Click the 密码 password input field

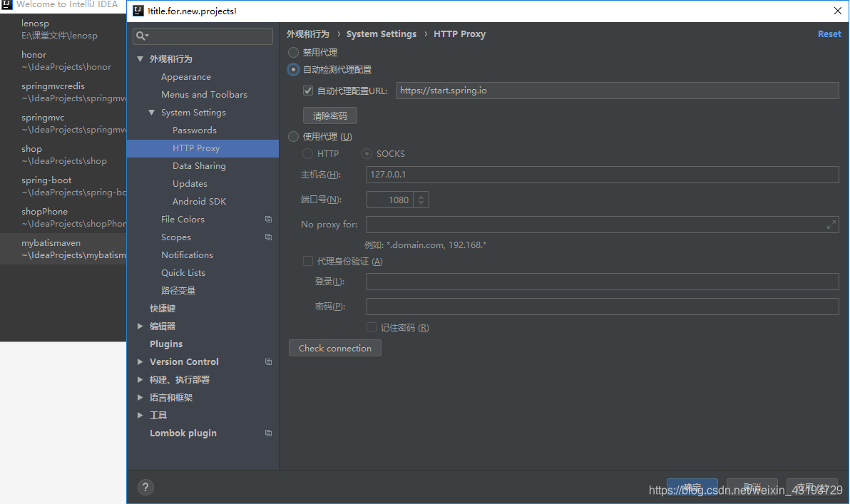click(603, 307)
